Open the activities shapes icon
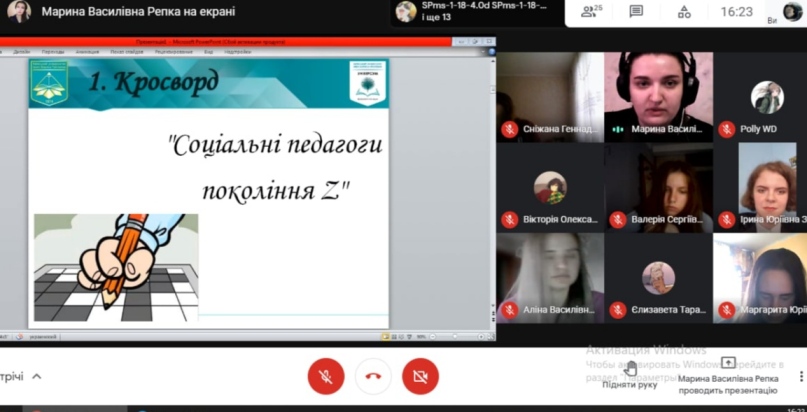Viewport: 807px width, 412px height. click(684, 12)
